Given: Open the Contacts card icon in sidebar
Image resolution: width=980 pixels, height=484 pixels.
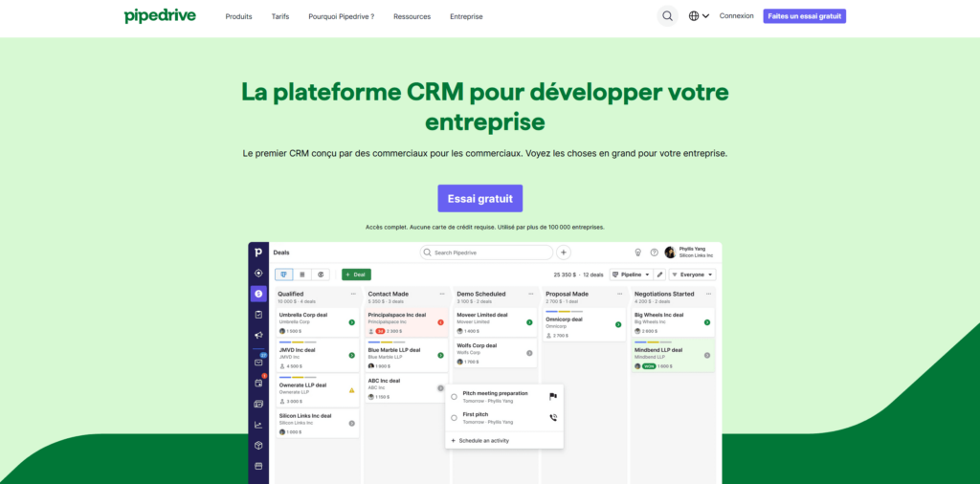Looking at the screenshot, I should point(258,404).
